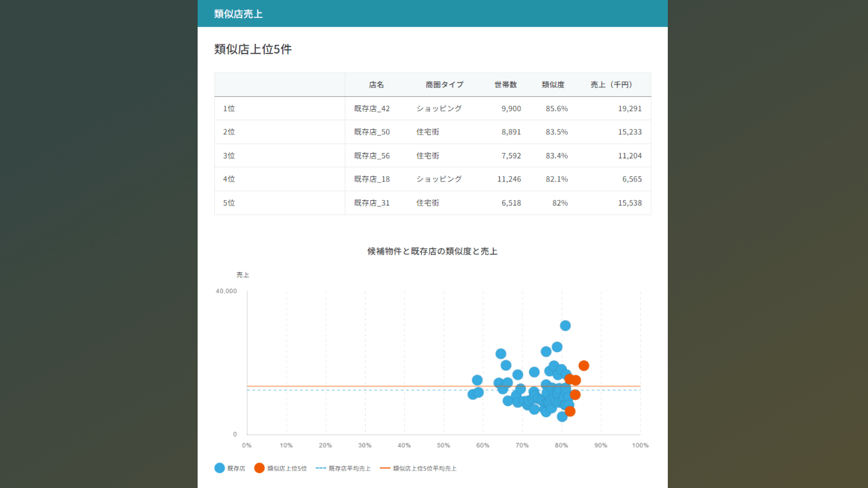Click store name 既存店_50
This screenshot has width=868, height=488.
click(372, 132)
